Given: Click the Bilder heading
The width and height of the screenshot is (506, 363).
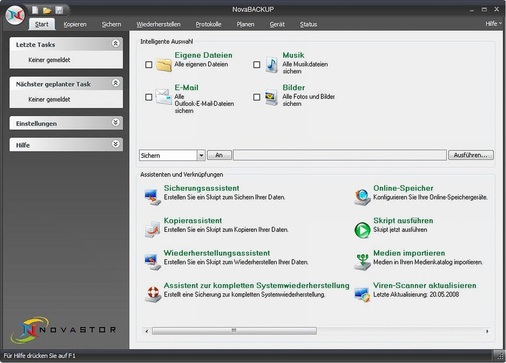Looking at the screenshot, I should click(x=294, y=87).
